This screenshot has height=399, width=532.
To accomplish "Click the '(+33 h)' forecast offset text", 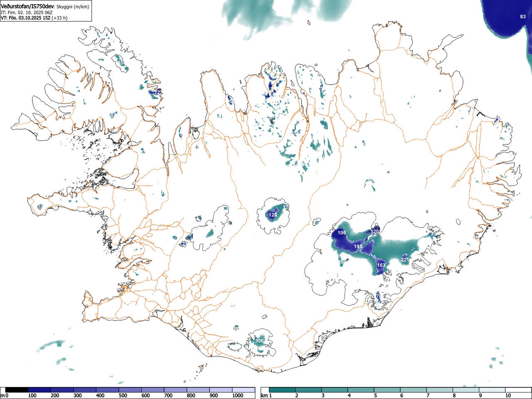I will 59,18.
